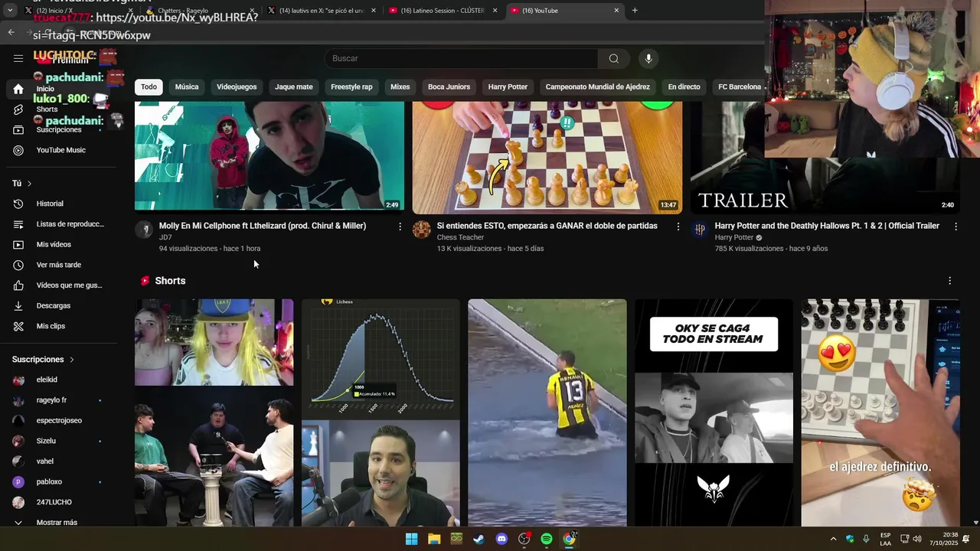Select the Videojuegos filter chip
980x551 pixels.
[x=237, y=87]
